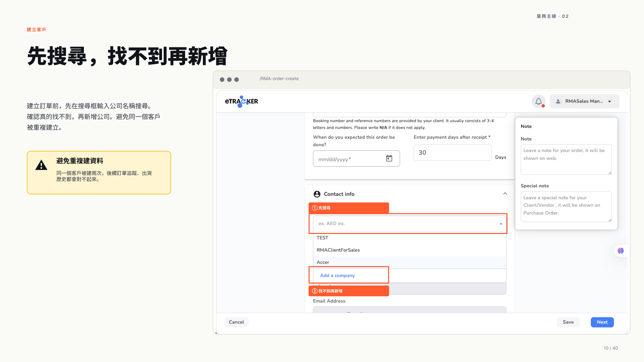This screenshot has width=644, height=362.
Task: Click the slide heading 先搜尋，找不到再新增
Action: (127, 56)
